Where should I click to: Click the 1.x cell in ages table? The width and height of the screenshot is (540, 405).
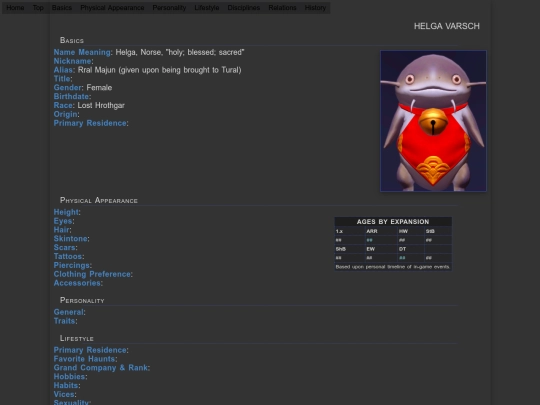350,231
